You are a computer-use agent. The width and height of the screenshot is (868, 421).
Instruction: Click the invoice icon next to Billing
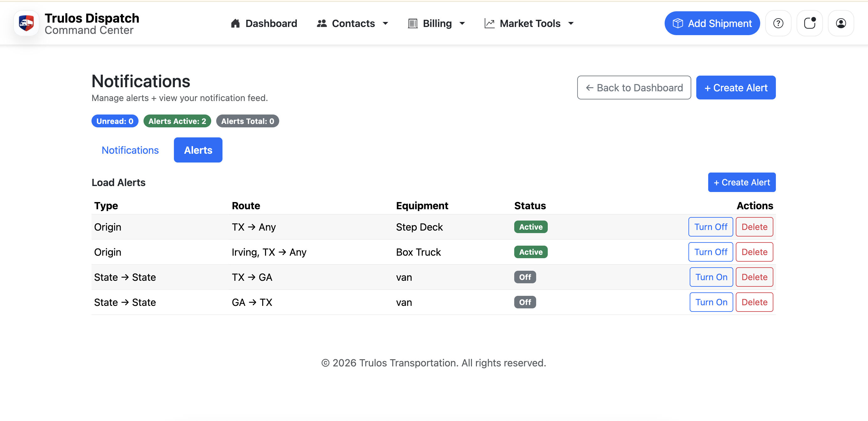click(x=412, y=23)
